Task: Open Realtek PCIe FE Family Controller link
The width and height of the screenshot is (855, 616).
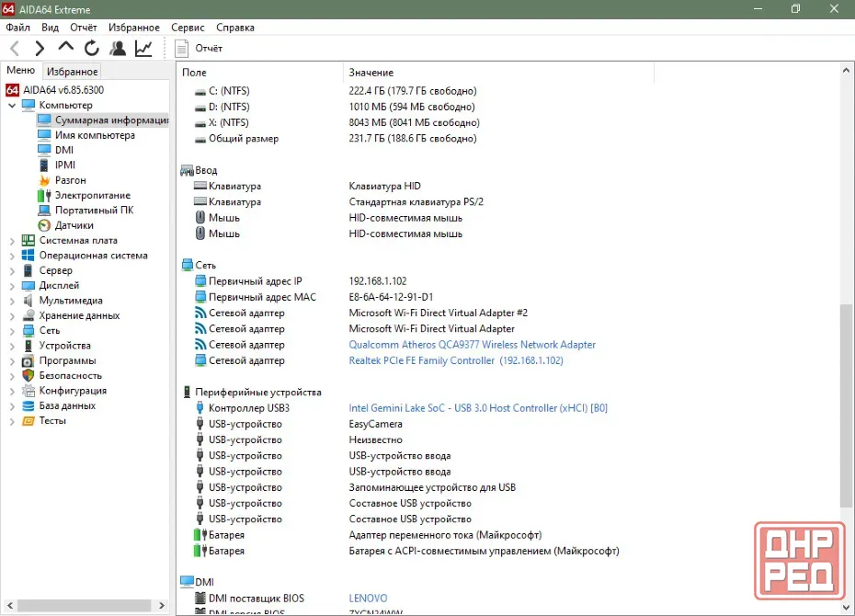Action: click(x=456, y=360)
